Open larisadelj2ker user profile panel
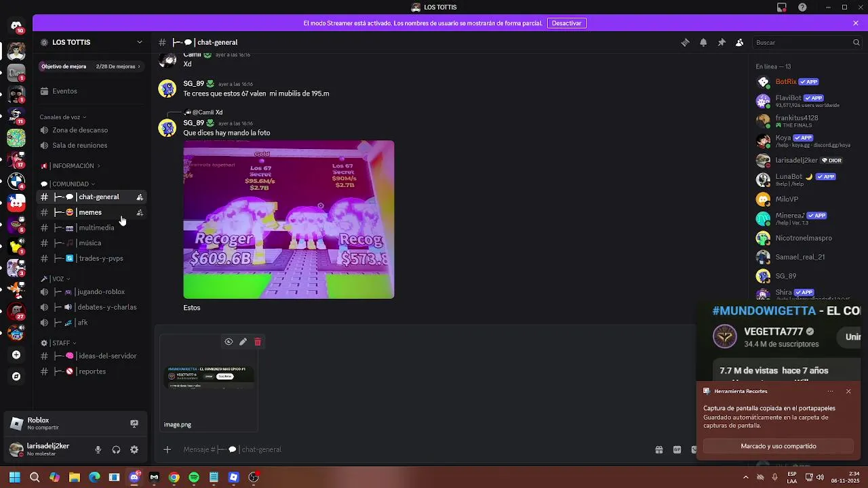The height and width of the screenshot is (488, 868). [46, 449]
